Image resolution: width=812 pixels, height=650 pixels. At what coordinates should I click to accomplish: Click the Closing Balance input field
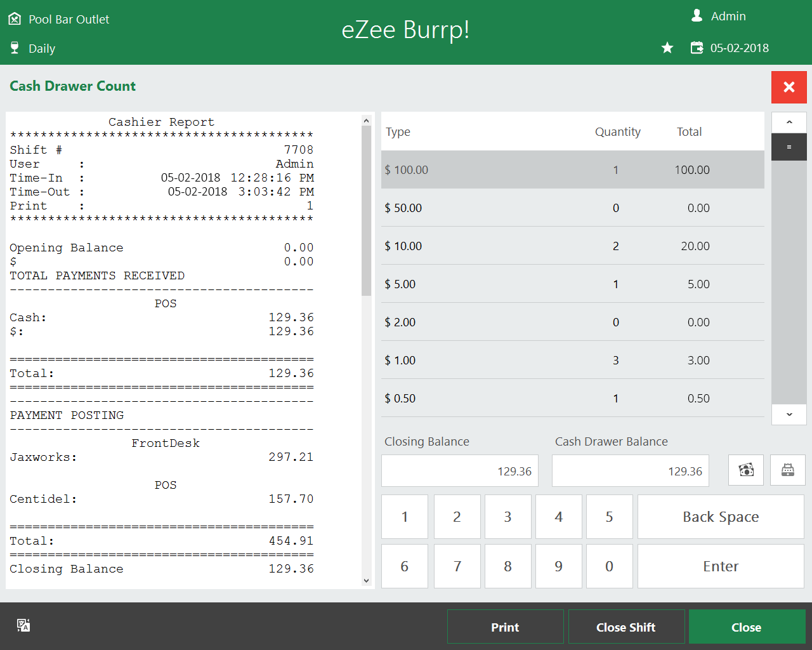459,470
